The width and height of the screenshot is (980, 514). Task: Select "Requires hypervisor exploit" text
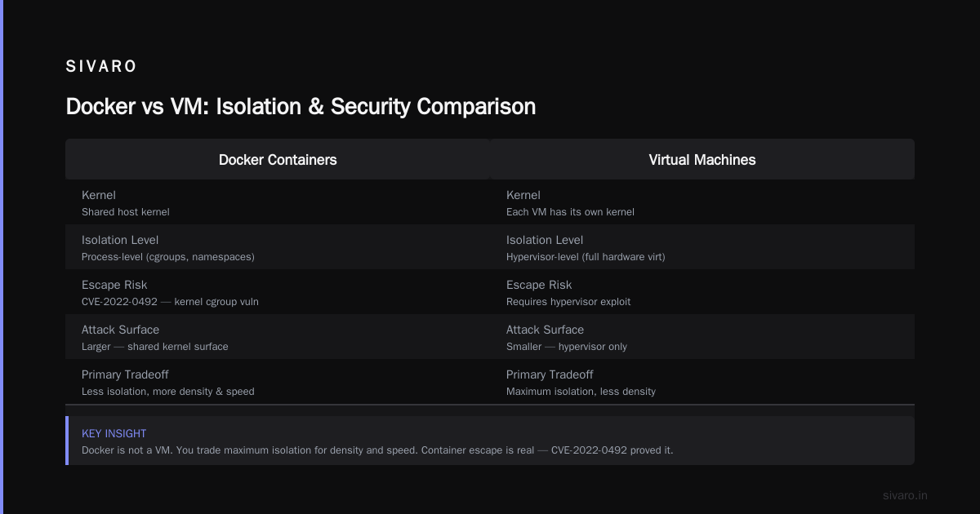[568, 302]
